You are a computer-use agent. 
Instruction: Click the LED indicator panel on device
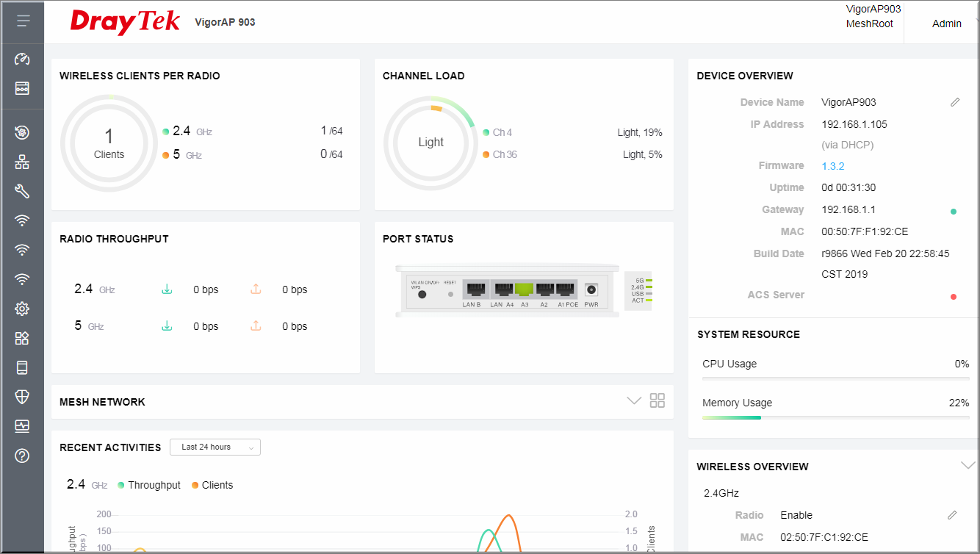639,290
